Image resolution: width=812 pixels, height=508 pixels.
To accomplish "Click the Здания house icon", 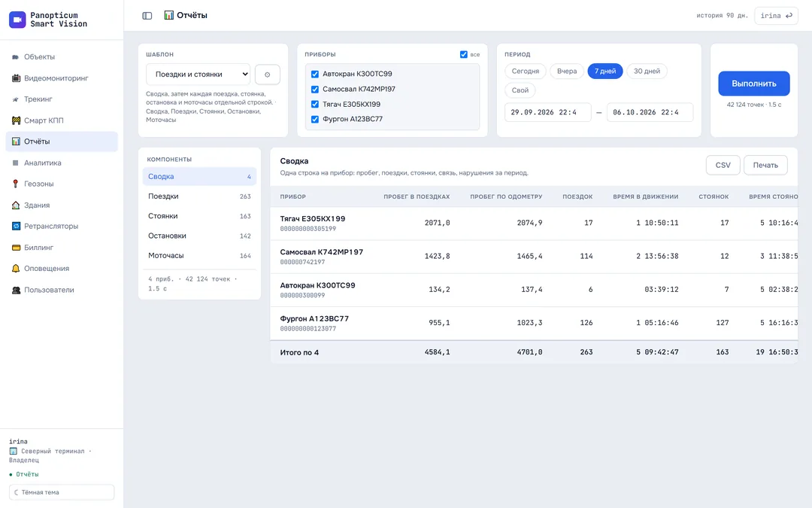I will pyautogui.click(x=16, y=205).
